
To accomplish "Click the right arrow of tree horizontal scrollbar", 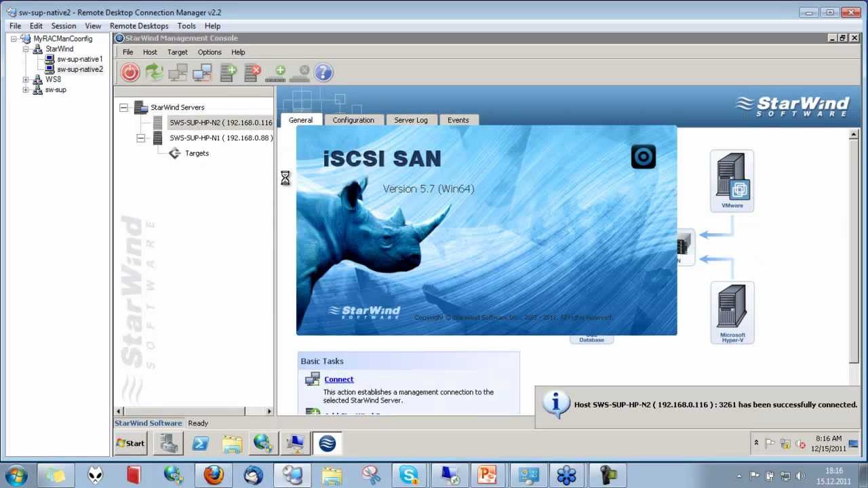I will click(x=269, y=411).
